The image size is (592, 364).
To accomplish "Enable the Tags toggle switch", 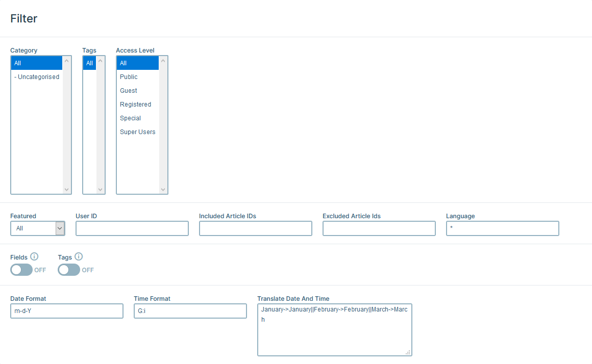I will pyautogui.click(x=69, y=270).
